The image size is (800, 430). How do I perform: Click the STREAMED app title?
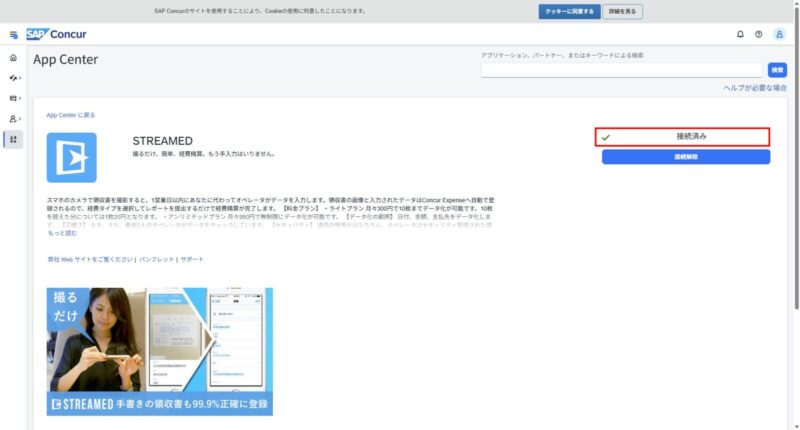tap(163, 141)
